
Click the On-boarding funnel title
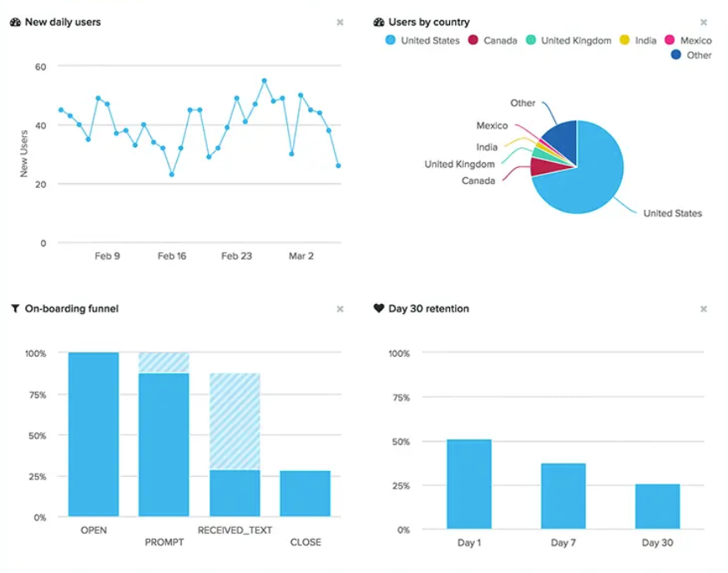pyautogui.click(x=72, y=309)
